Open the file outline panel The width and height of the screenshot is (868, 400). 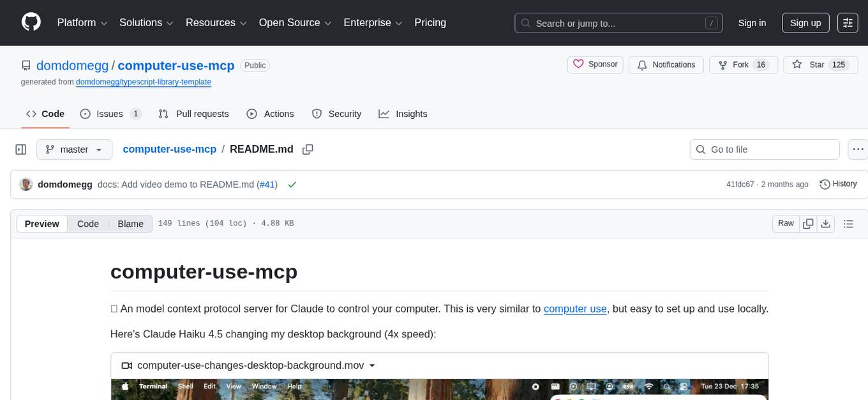[848, 224]
